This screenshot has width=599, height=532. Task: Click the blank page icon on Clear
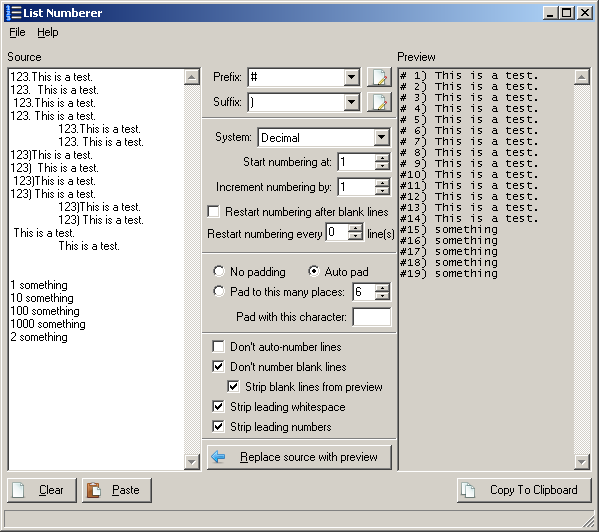click(18, 490)
